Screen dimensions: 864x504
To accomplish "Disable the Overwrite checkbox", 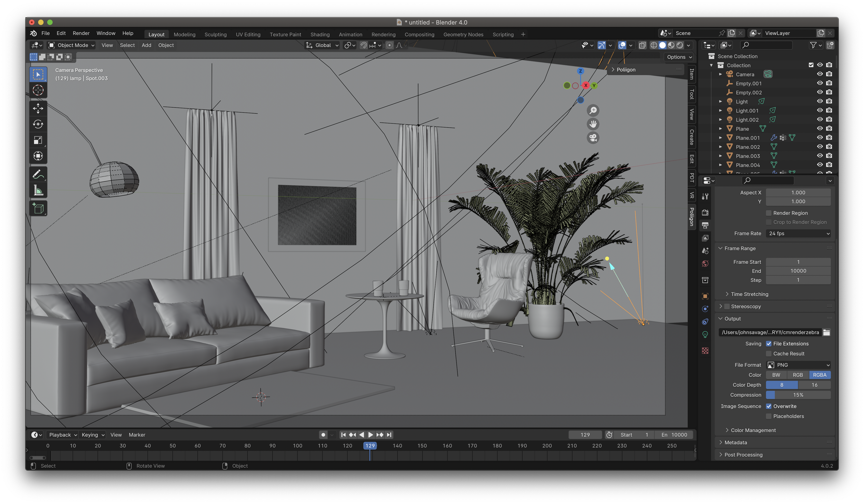I will 769,406.
